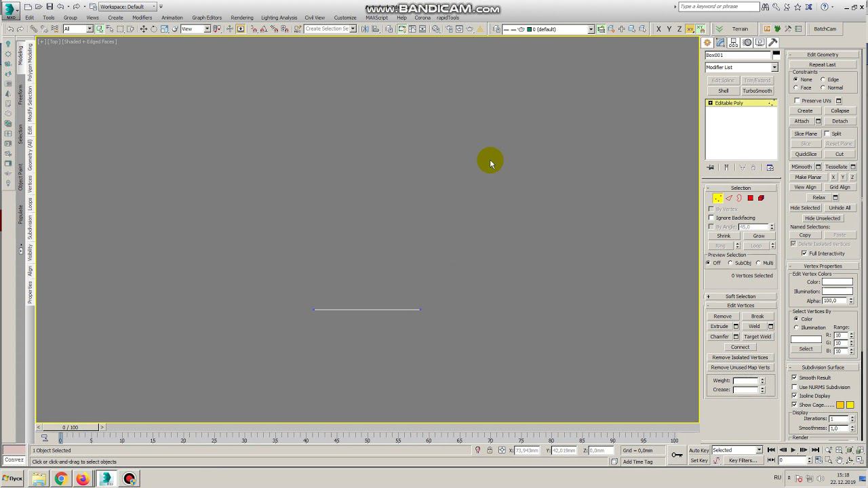The image size is (868, 488).
Task: Switch to Element sub-object level
Action: 761,198
